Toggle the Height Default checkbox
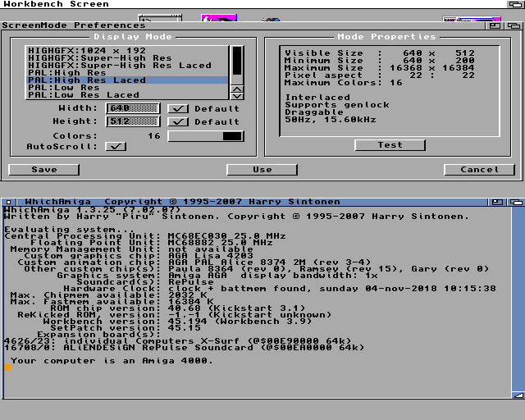The width and height of the screenshot is (525, 420). (178, 121)
